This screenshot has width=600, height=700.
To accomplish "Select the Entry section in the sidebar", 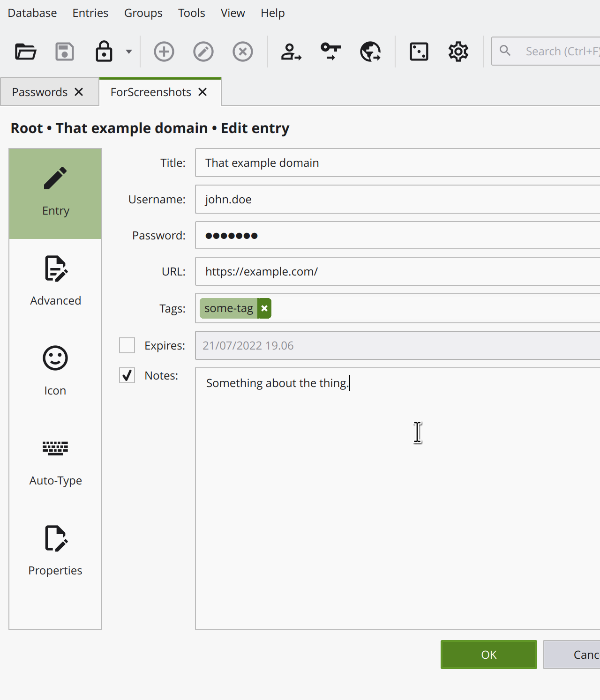I will [x=55, y=194].
